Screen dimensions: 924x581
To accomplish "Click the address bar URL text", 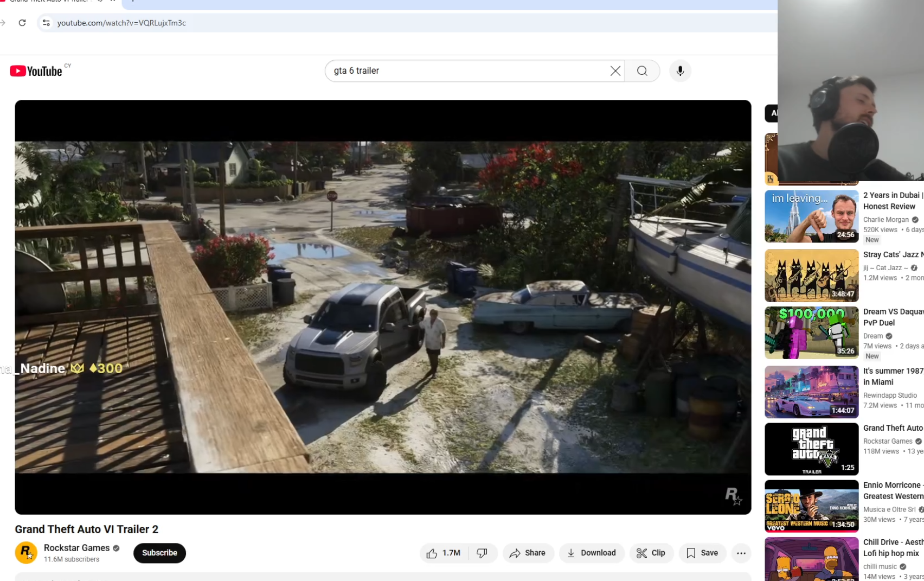I will point(121,23).
